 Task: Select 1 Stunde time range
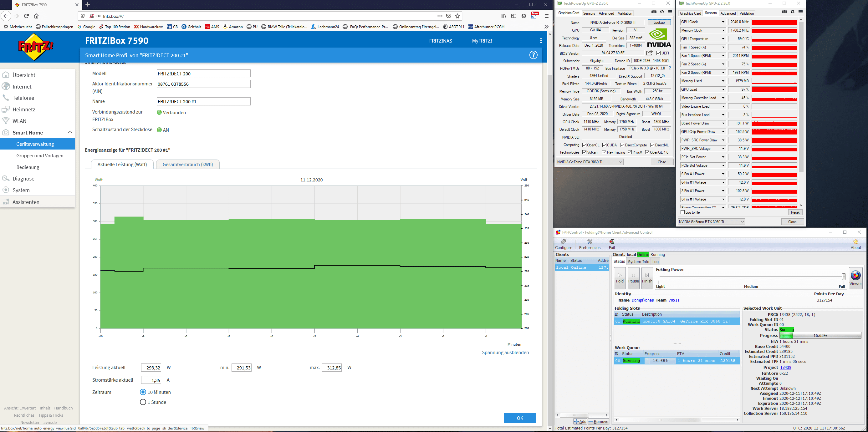143,402
